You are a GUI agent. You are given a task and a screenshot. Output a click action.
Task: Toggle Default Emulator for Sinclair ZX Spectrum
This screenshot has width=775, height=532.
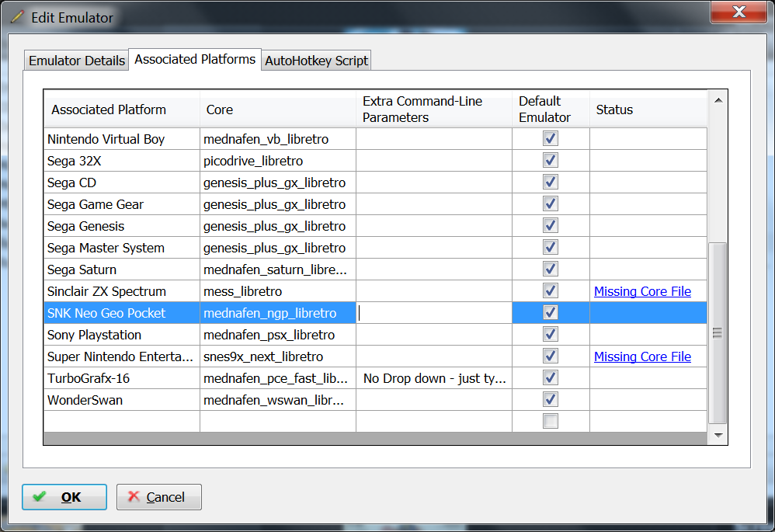[551, 290]
